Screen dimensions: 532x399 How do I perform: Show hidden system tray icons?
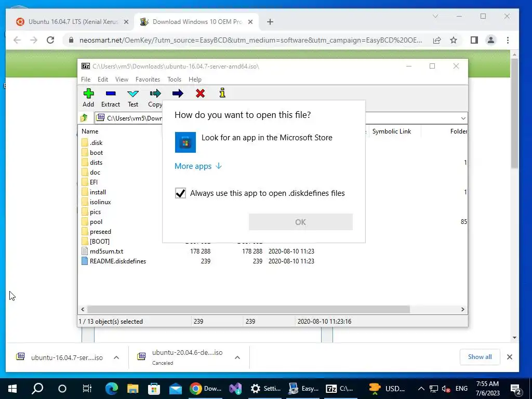pyautogui.click(x=421, y=389)
